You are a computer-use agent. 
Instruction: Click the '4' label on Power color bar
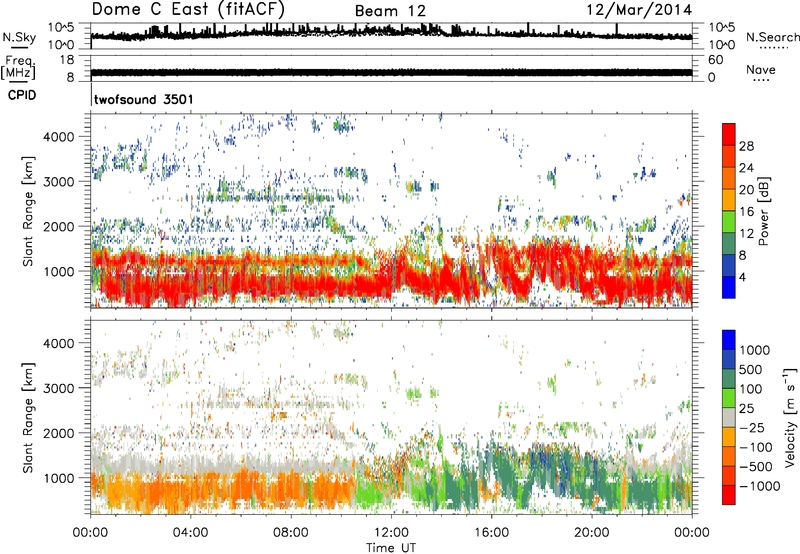743,277
